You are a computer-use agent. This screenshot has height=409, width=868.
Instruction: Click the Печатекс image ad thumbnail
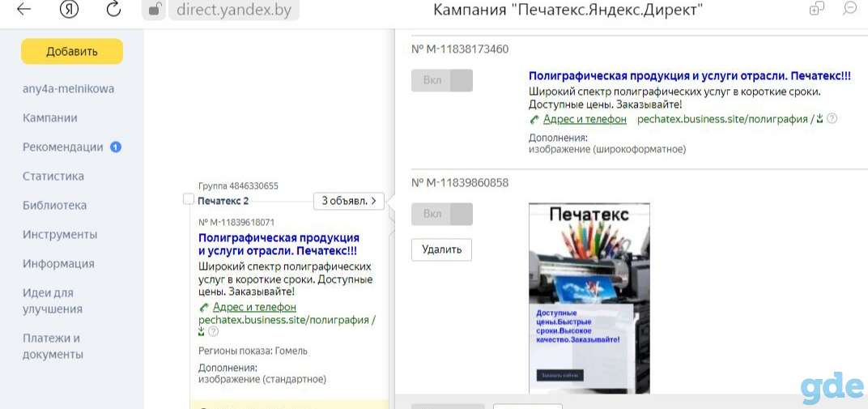pos(589,298)
